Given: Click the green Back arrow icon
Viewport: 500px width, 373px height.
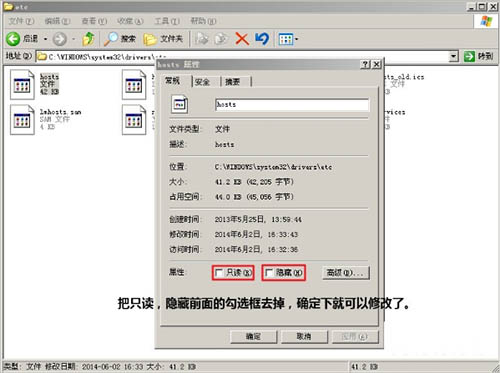Looking at the screenshot, I should pos(13,39).
